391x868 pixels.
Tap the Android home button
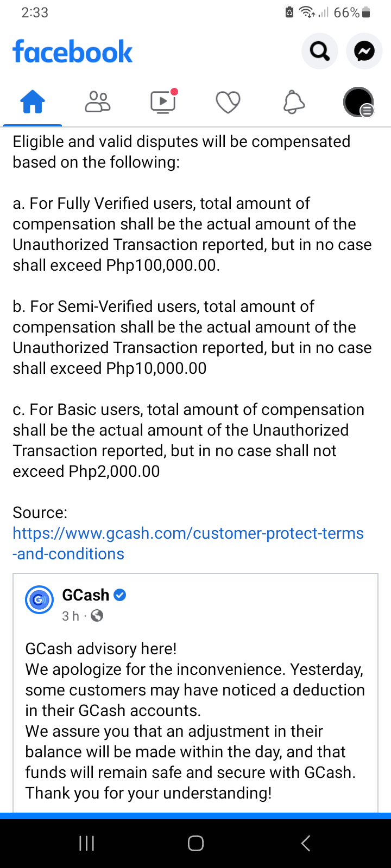click(x=195, y=843)
